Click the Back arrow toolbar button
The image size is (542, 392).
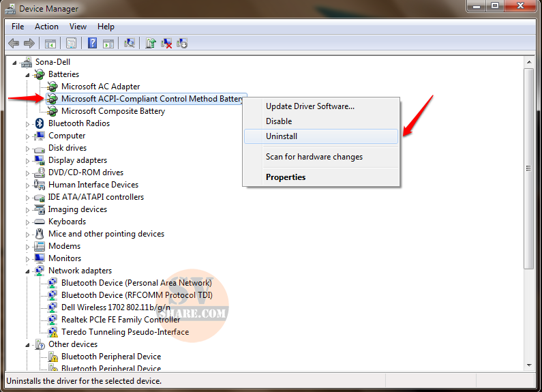click(x=14, y=43)
